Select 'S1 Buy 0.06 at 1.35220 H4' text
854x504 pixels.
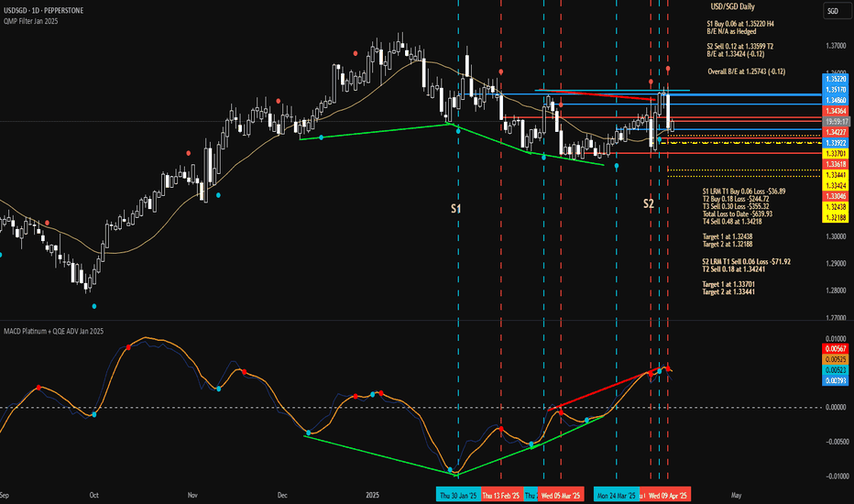740,24
